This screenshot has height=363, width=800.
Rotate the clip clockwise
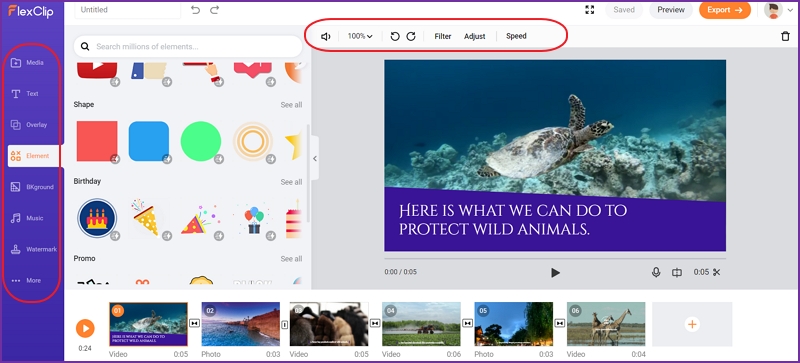pyautogui.click(x=411, y=36)
